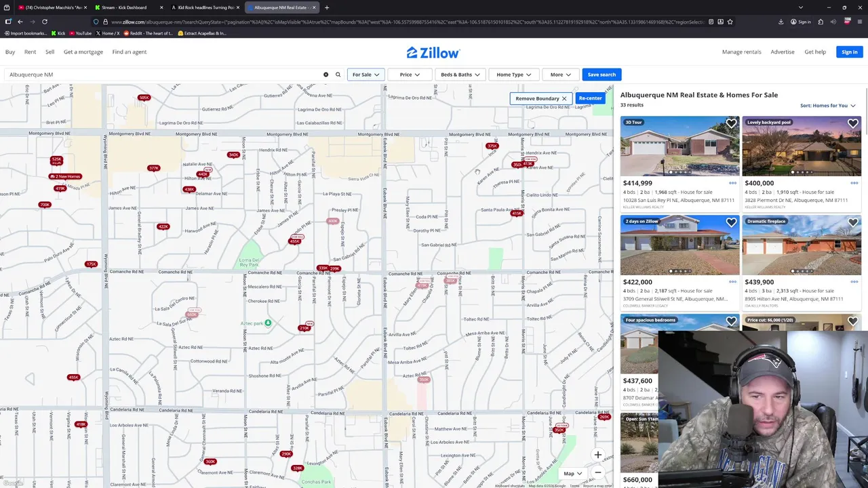Open more options for $439,900 listing
Viewport: 868px width, 488px height.
click(x=854, y=282)
